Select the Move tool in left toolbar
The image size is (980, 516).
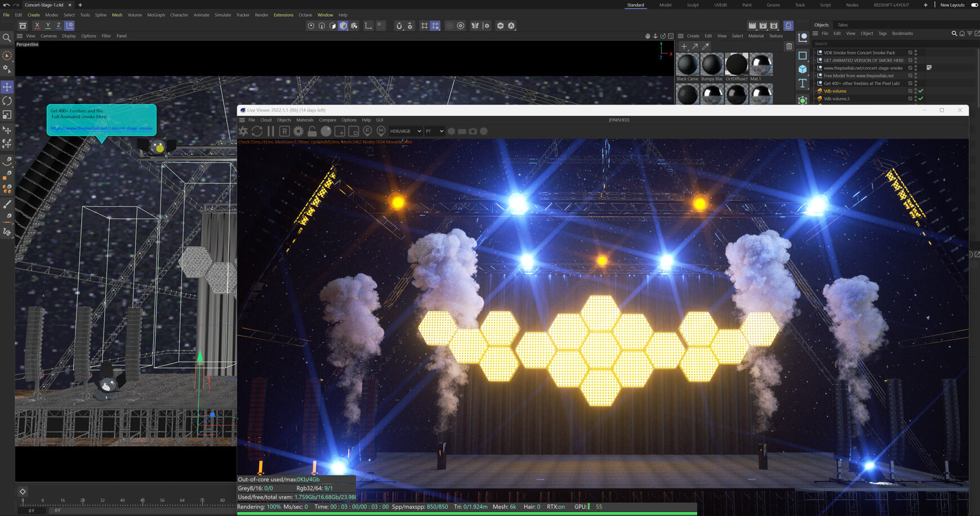[x=7, y=87]
